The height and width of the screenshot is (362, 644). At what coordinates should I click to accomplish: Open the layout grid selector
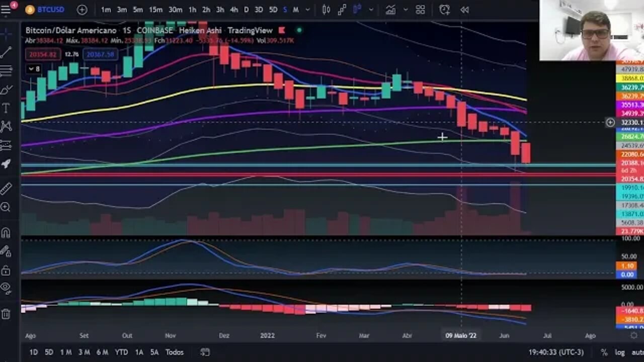pyautogui.click(x=421, y=10)
